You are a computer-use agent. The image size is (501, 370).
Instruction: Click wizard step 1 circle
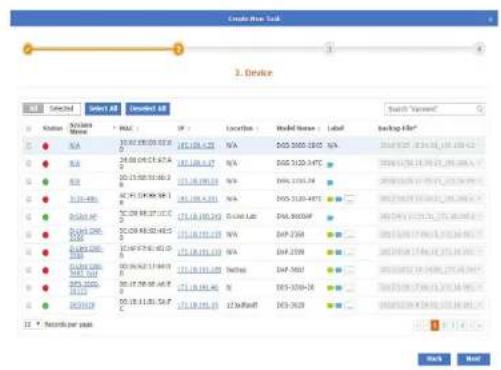pos(28,49)
